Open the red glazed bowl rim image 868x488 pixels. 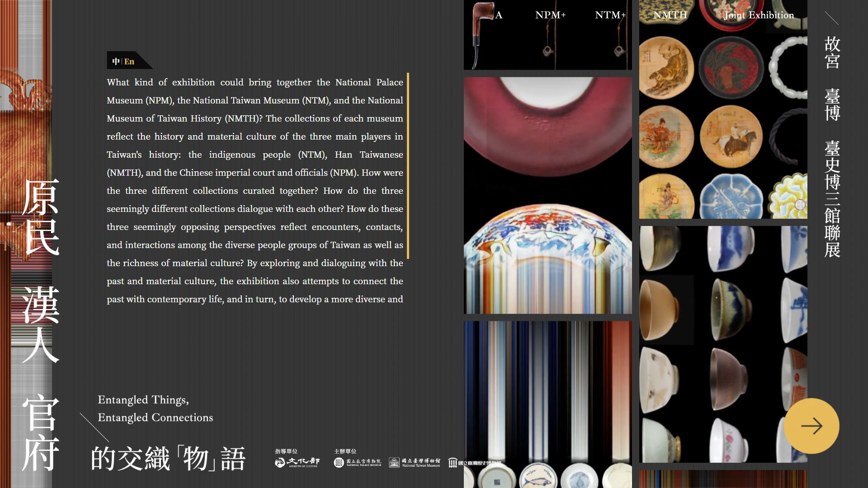(x=548, y=127)
